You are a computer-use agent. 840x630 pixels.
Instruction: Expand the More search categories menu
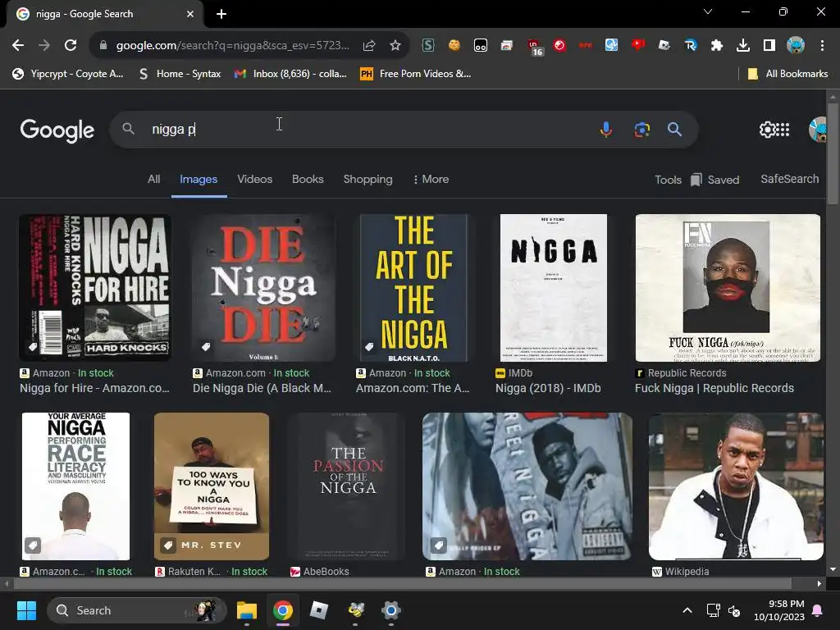[x=431, y=180]
